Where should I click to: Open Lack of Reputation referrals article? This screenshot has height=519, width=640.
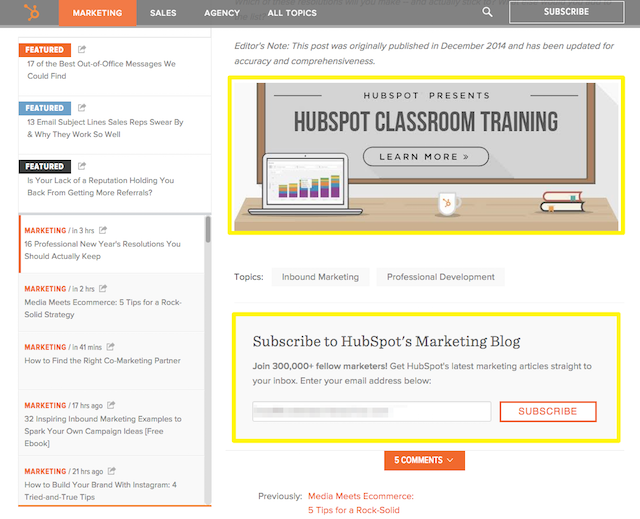100,186
